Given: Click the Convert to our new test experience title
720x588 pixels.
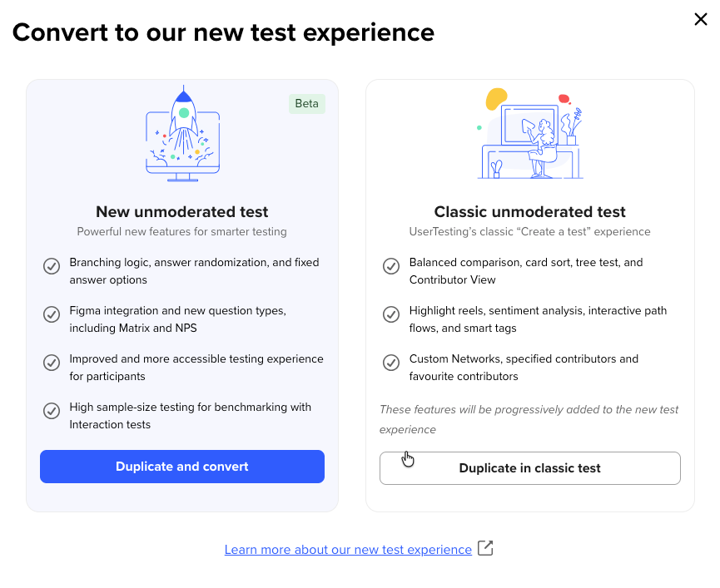Looking at the screenshot, I should coord(223,32).
